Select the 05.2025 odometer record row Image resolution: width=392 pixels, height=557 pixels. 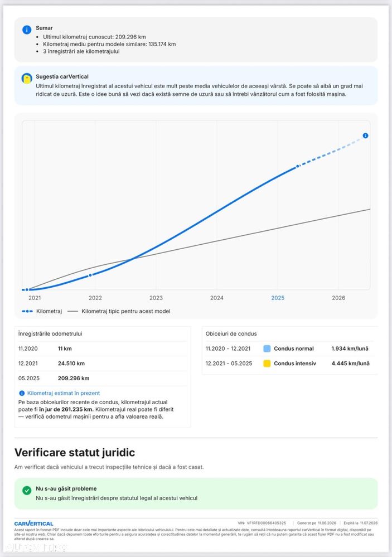click(103, 379)
